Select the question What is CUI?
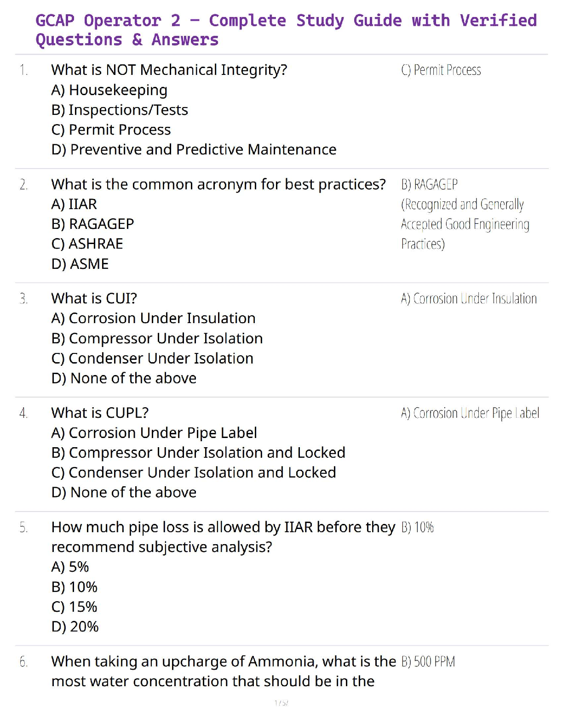Viewport: 563px width, 728px height. click(94, 299)
